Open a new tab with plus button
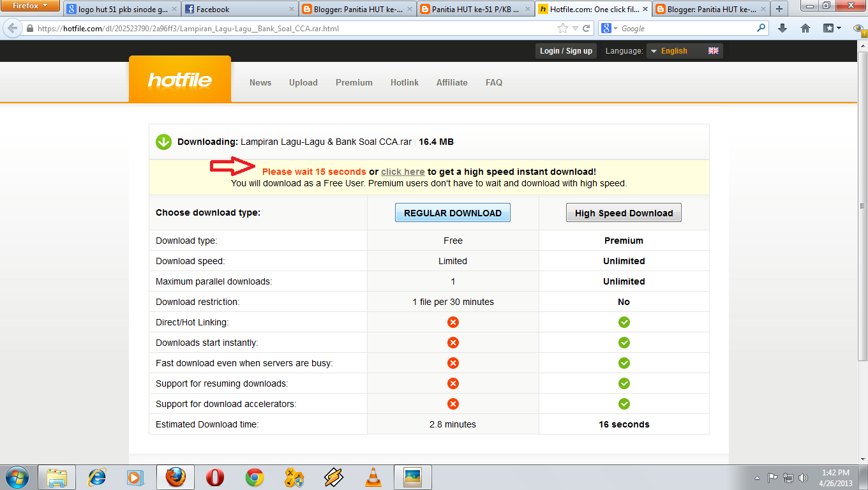Screen dimensions: 868x490 pos(779,10)
